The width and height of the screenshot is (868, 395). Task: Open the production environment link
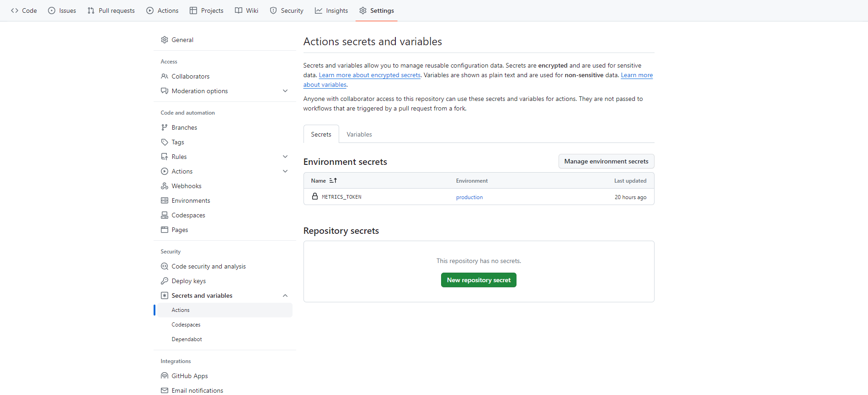(x=469, y=197)
